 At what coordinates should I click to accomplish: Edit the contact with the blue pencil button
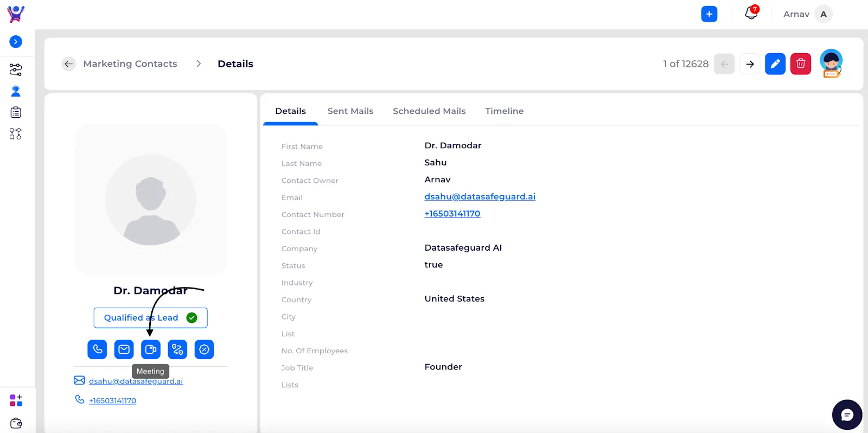coord(775,64)
